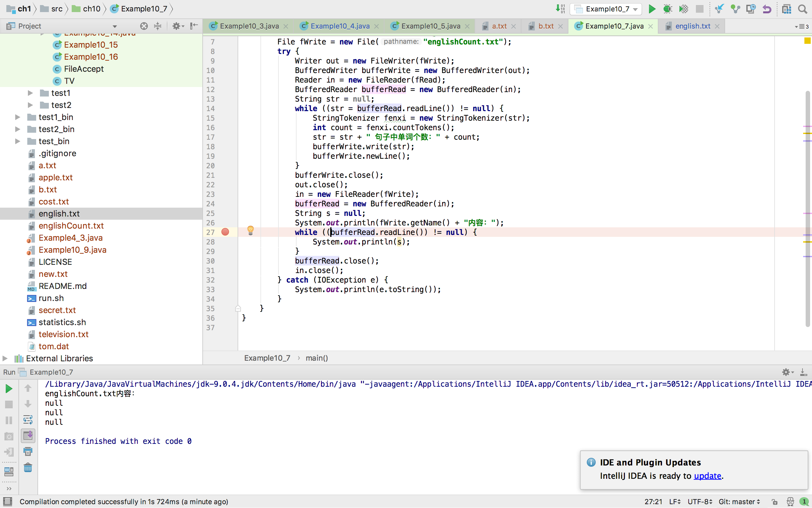Screen dimensions: 812x508
Task: Click ch10 breadcrumb in navigation bar
Action: coord(87,9)
